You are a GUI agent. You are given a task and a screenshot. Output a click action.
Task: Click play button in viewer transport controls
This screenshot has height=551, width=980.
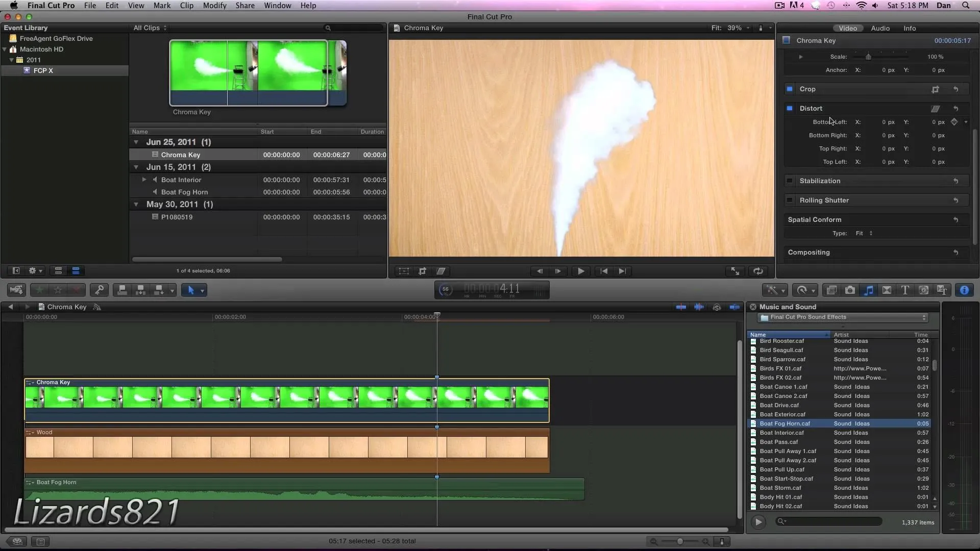[580, 270]
